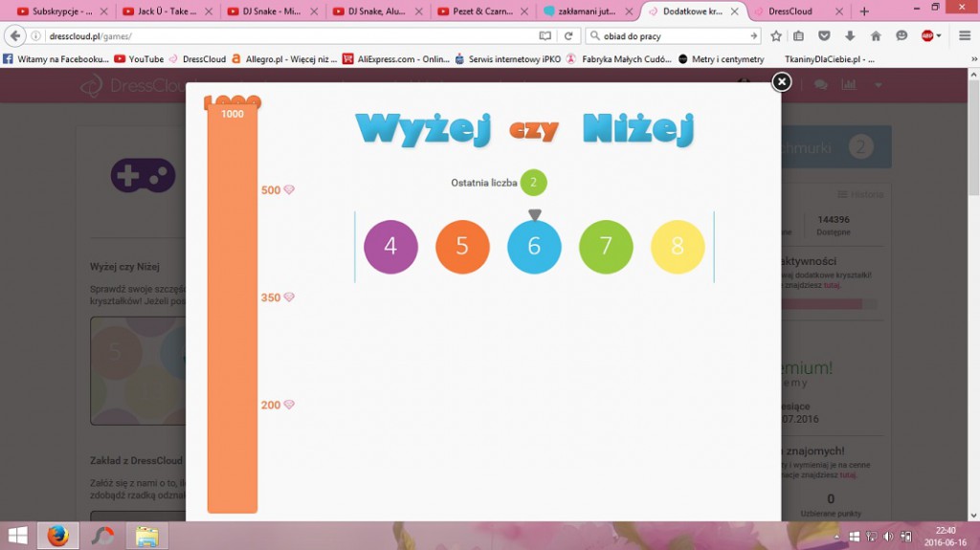This screenshot has height=550, width=980.
Task: Bookmark this page with the star icon
Action: tap(776, 36)
